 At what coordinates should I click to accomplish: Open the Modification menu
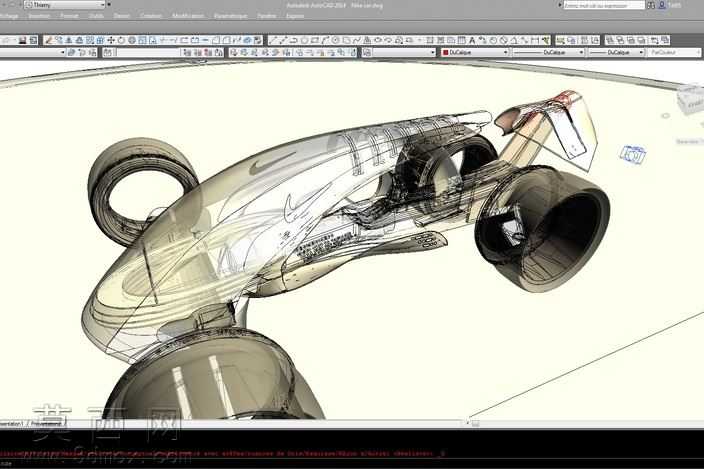[188, 16]
